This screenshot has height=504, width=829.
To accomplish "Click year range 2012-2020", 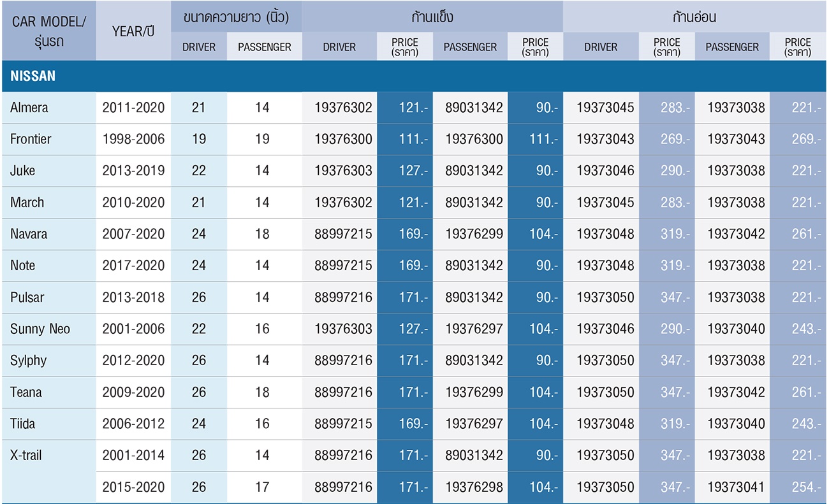I will coord(133,361).
